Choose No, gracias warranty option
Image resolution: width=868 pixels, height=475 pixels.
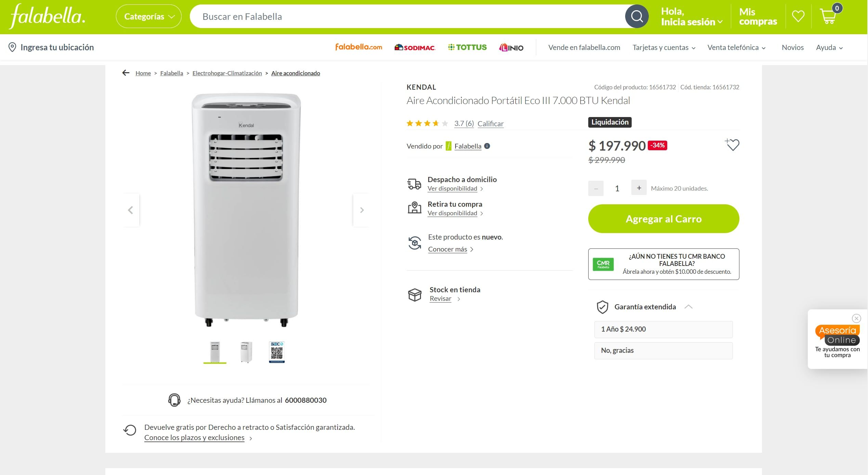coord(663,350)
